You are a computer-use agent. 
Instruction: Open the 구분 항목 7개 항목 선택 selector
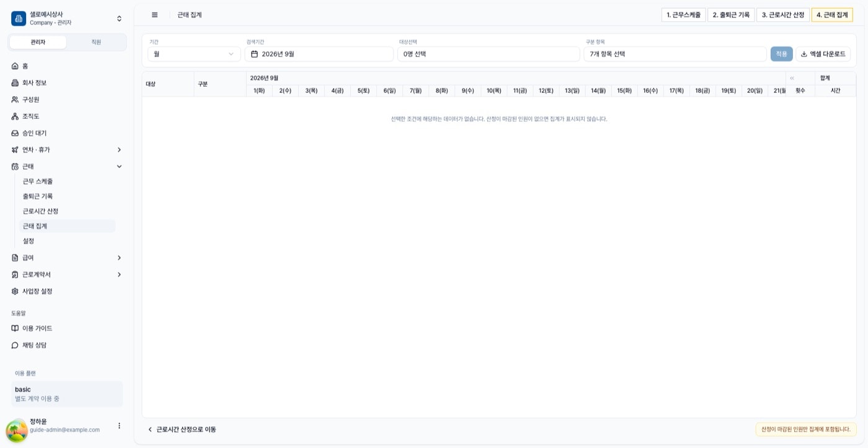(675, 54)
